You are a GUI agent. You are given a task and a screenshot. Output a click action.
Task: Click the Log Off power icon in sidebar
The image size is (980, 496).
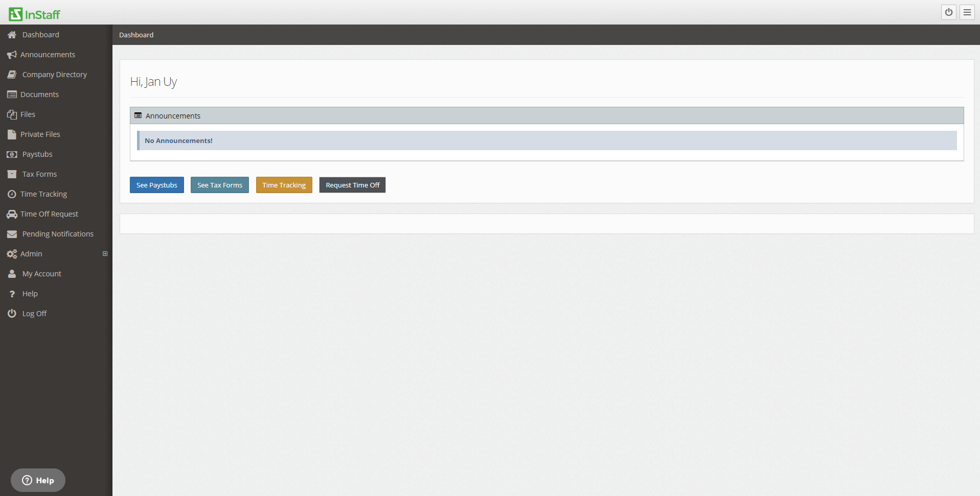11,313
